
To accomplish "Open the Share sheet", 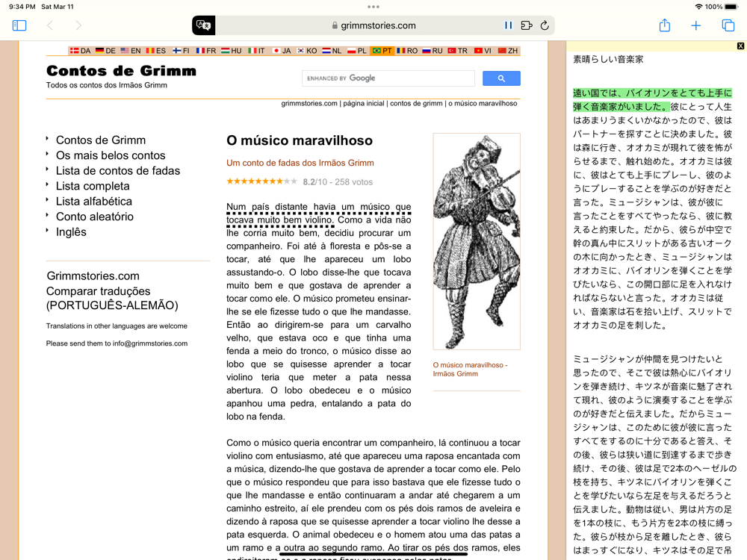I will 665,25.
